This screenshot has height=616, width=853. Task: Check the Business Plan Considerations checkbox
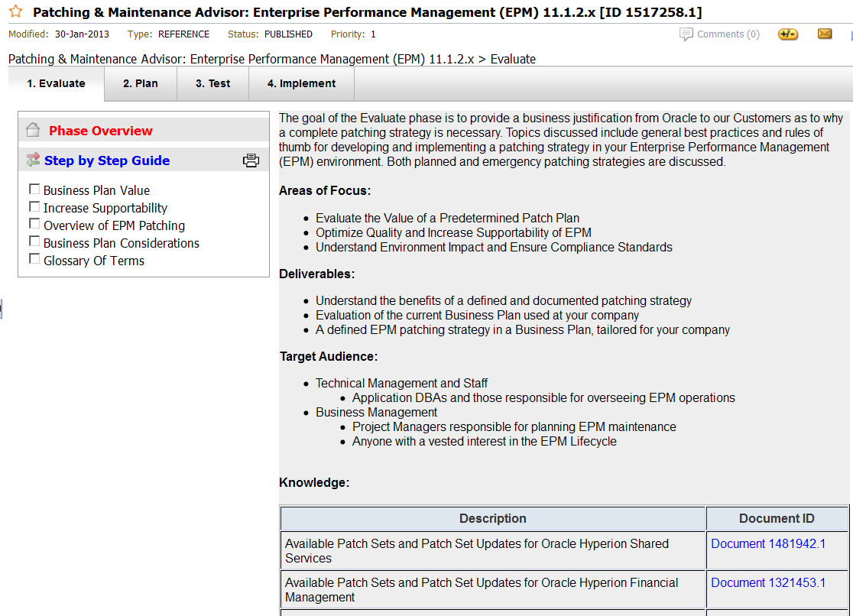click(34, 241)
